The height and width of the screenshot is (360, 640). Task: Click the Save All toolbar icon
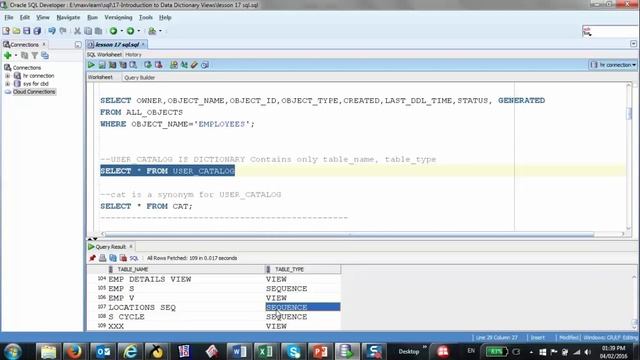point(37,31)
